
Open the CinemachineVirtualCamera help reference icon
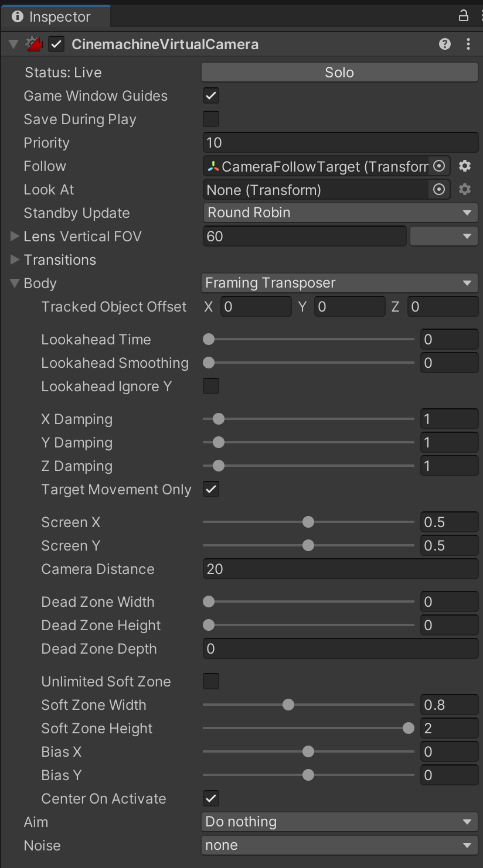pyautogui.click(x=445, y=44)
